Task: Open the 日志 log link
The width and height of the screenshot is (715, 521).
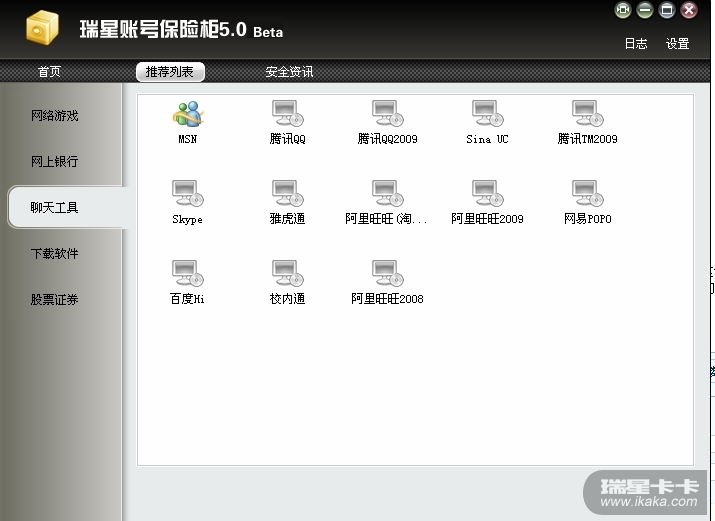Action: point(636,44)
